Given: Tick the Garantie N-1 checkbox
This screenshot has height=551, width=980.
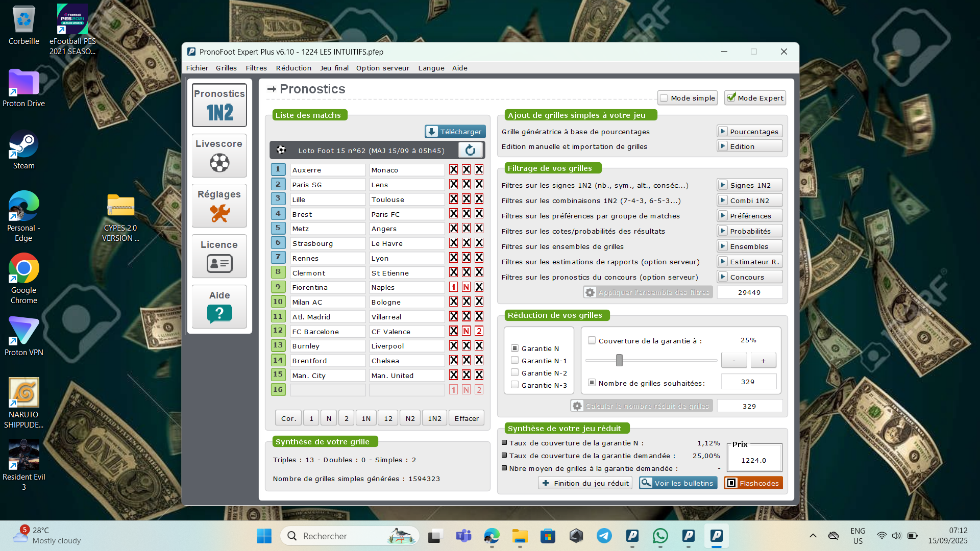Looking at the screenshot, I should [x=515, y=361].
